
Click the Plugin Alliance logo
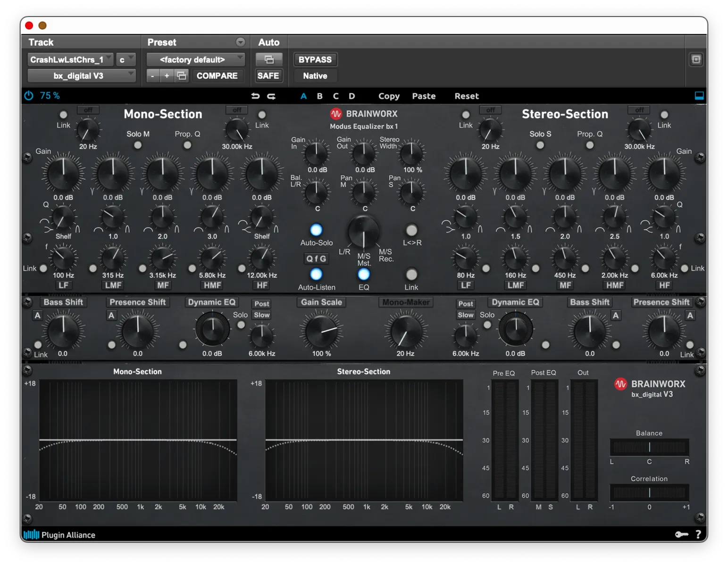tap(31, 534)
